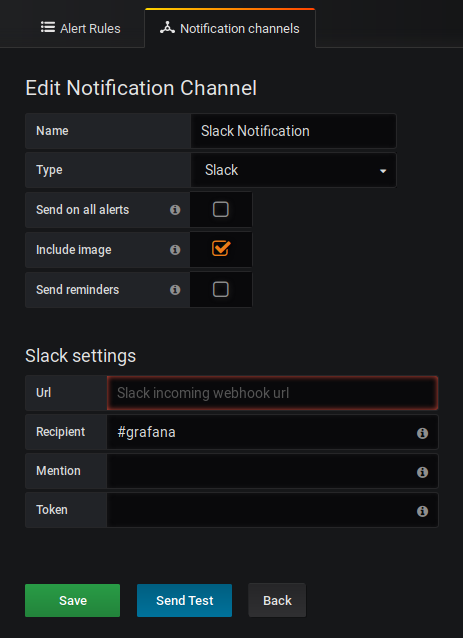Save the notification channel
This screenshot has height=638, width=463.
tap(72, 600)
